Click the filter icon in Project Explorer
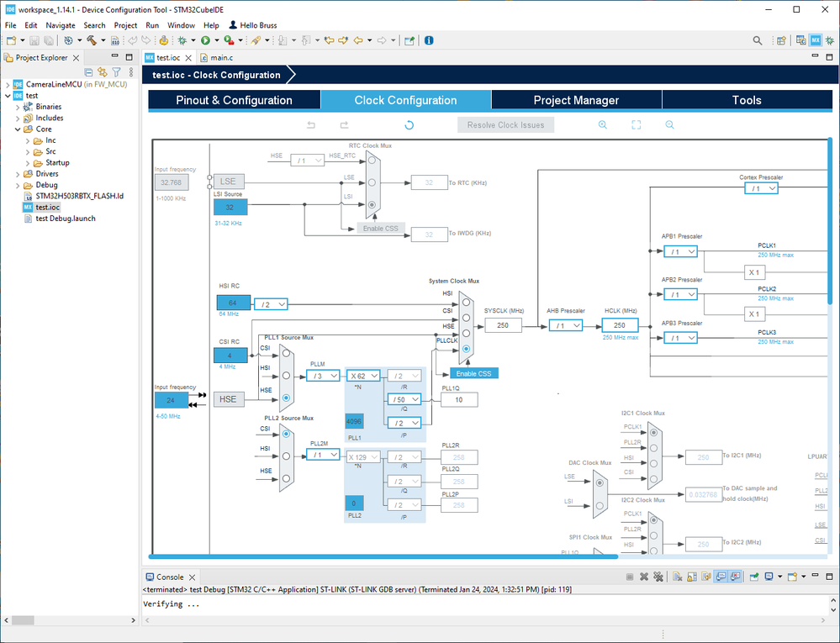The height and width of the screenshot is (643, 840). (x=116, y=71)
